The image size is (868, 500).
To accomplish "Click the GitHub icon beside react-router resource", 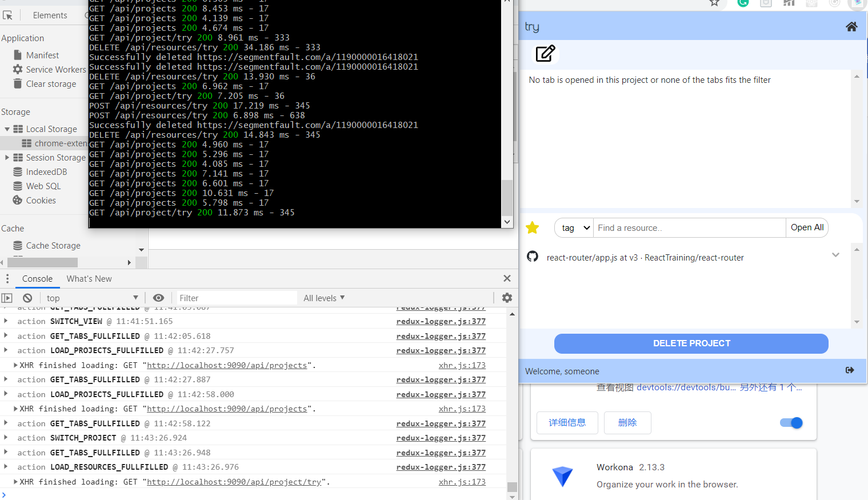I will tap(533, 257).
